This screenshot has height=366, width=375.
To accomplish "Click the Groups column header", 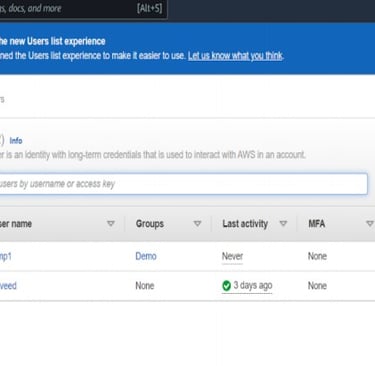I will pos(150,224).
